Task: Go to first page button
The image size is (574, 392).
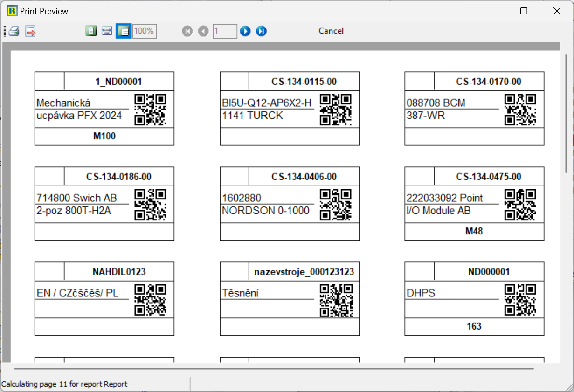Action: [x=187, y=31]
